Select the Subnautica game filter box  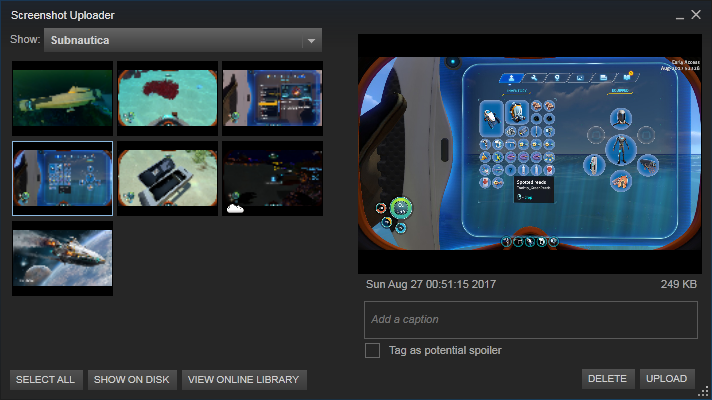click(x=183, y=40)
